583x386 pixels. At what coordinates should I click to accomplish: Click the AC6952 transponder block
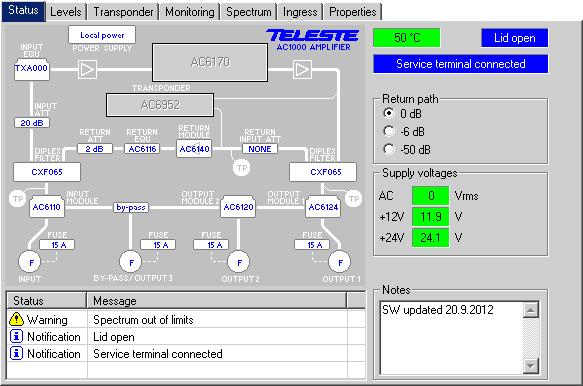click(160, 105)
